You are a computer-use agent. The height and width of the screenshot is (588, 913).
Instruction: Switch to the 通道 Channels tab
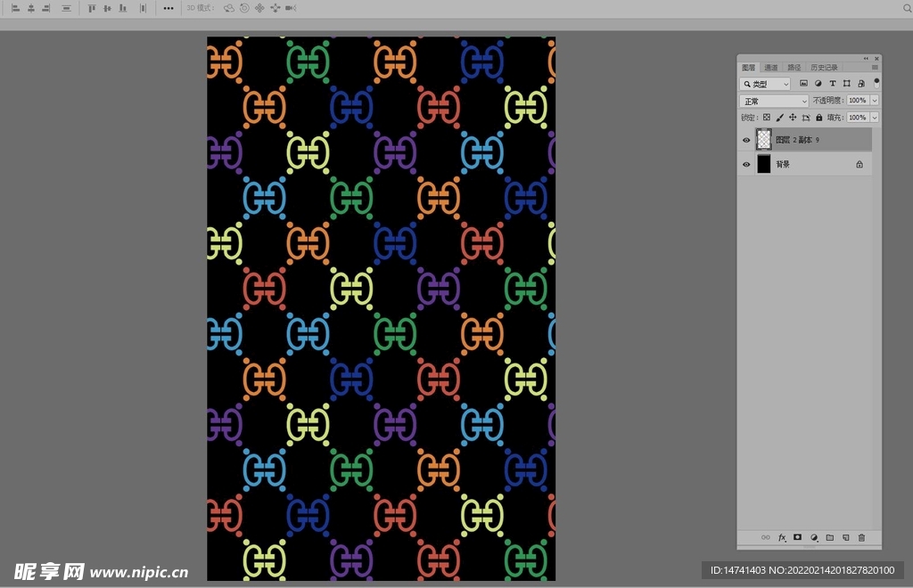[771, 68]
